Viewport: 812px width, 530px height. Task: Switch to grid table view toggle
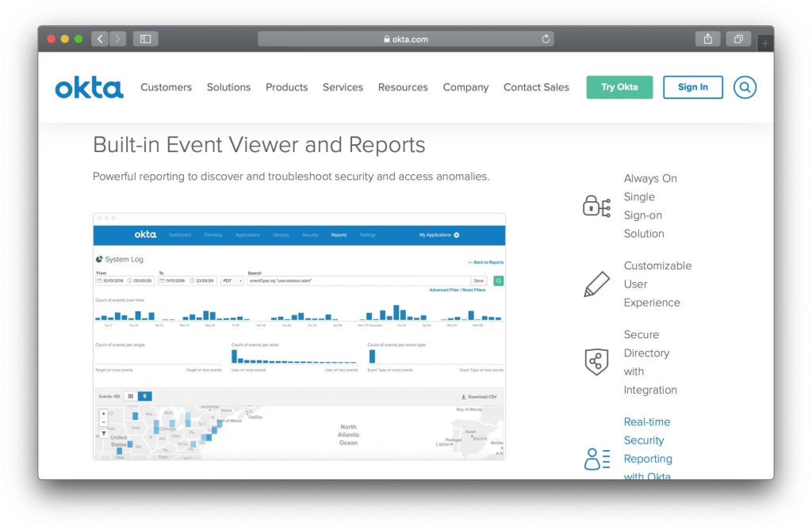pyautogui.click(x=130, y=396)
